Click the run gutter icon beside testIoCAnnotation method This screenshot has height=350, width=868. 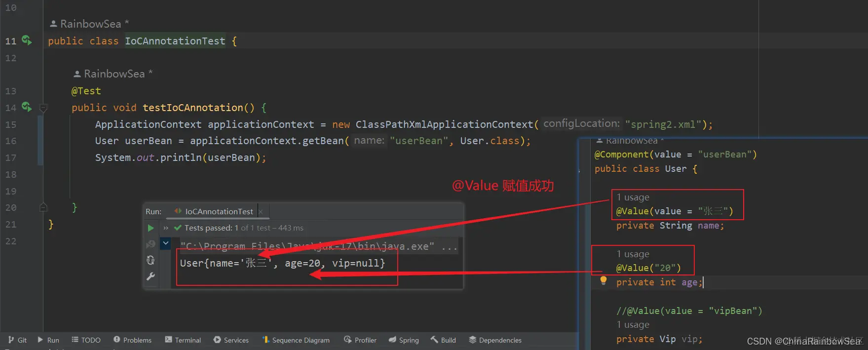[x=27, y=107]
